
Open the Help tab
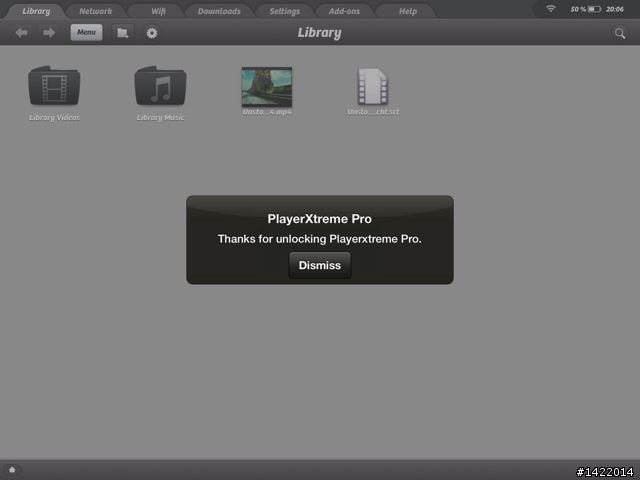coord(408,11)
